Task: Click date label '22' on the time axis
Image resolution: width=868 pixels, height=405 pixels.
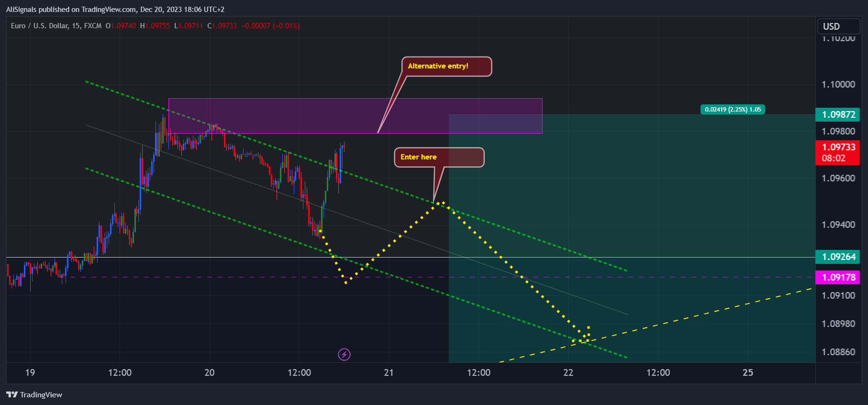Action: click(x=568, y=372)
